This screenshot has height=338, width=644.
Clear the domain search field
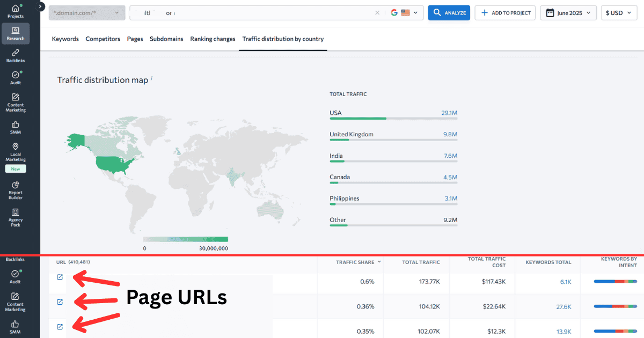click(377, 13)
